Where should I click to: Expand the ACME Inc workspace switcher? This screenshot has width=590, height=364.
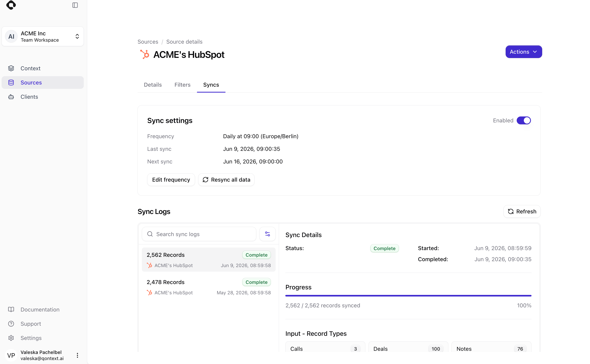click(x=43, y=36)
